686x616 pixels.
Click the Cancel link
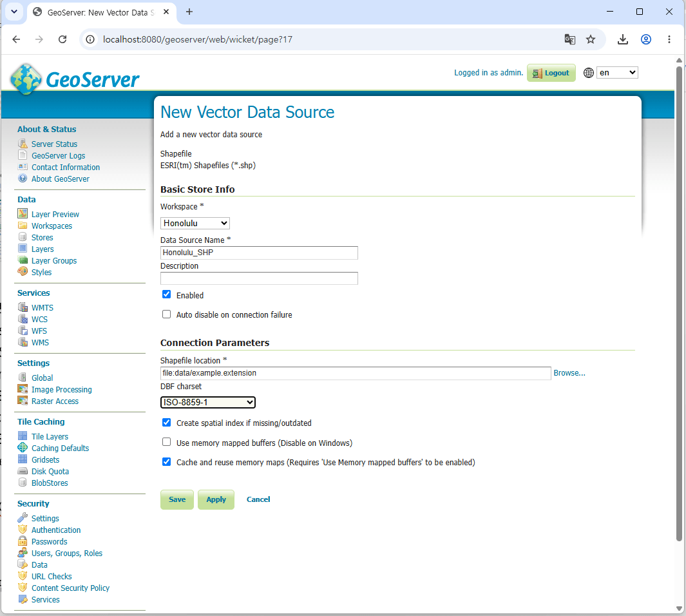tap(258, 499)
